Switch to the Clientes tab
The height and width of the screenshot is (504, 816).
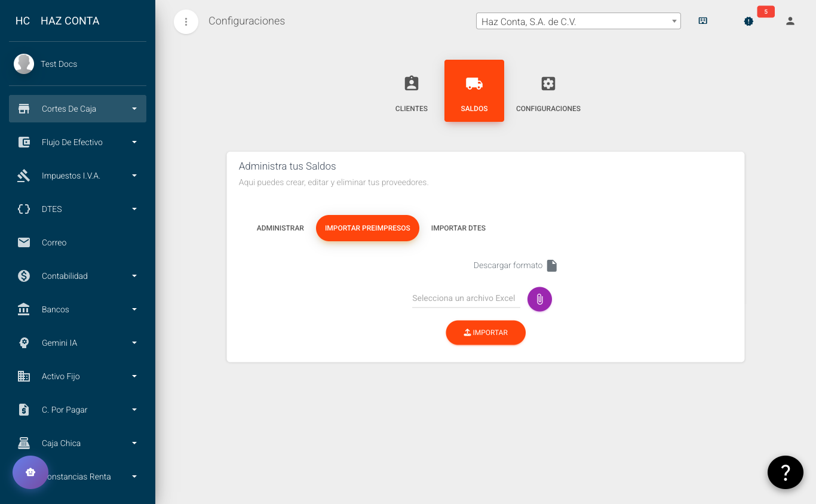(x=412, y=92)
